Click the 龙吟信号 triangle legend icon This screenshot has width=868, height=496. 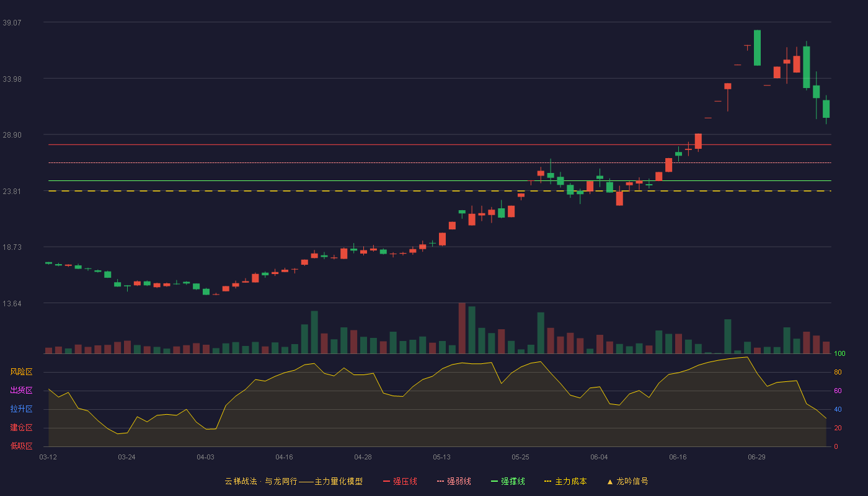pyautogui.click(x=610, y=481)
